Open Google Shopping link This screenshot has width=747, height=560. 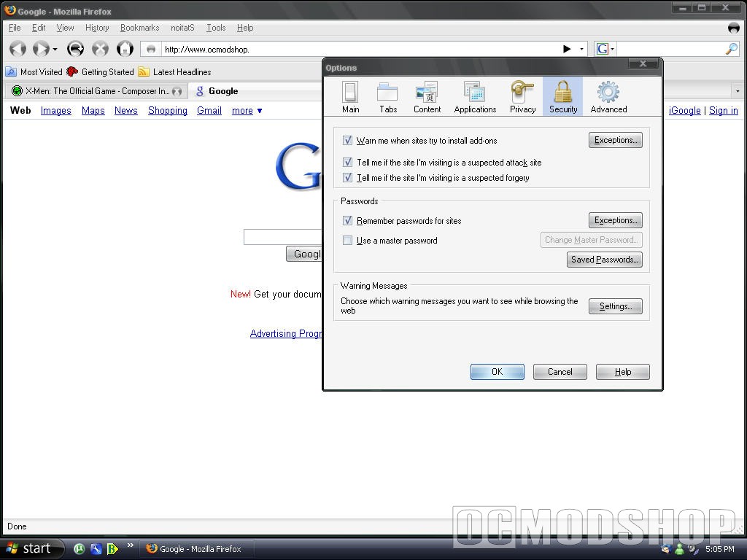click(167, 111)
